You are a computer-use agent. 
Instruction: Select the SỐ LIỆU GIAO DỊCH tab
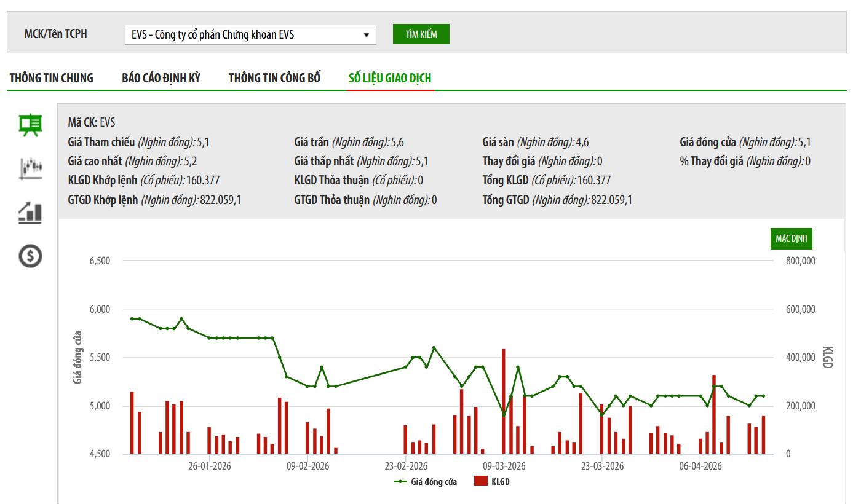[x=390, y=78]
